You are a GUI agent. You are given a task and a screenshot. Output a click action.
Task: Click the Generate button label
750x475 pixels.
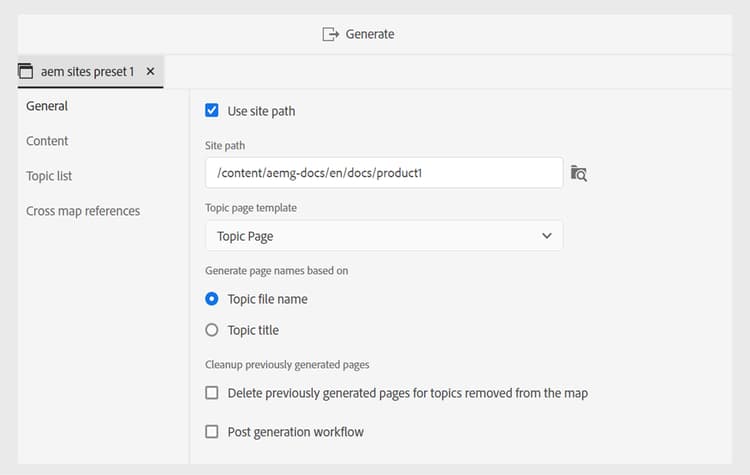point(370,34)
